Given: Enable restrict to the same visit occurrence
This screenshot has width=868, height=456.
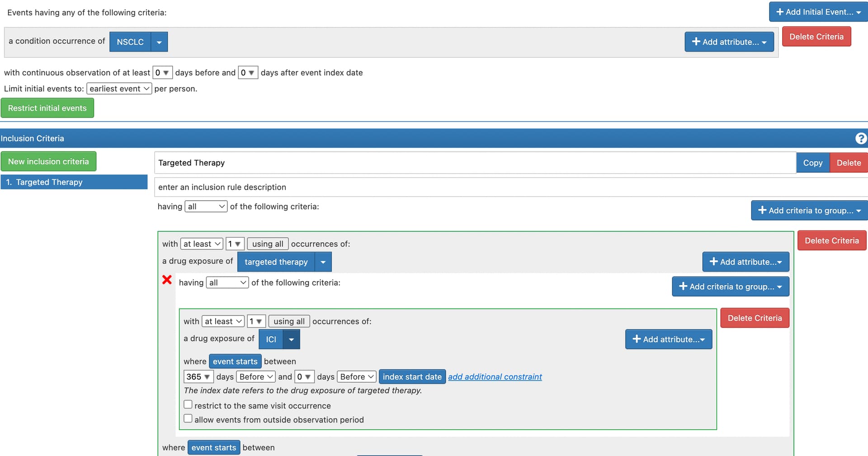Looking at the screenshot, I should 188,405.
